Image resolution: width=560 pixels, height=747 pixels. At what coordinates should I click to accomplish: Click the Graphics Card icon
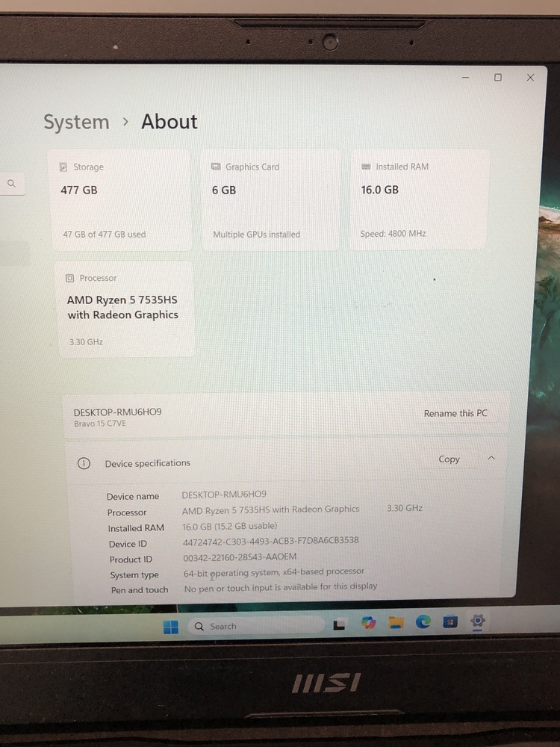click(x=216, y=167)
